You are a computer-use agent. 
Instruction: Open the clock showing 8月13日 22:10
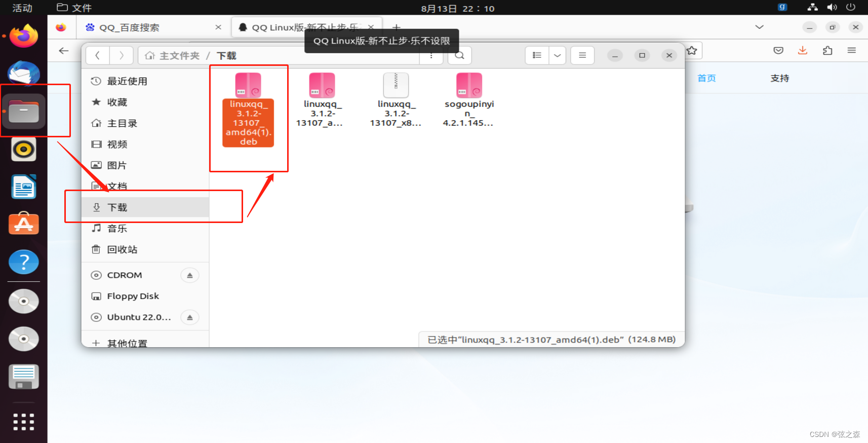(458, 8)
